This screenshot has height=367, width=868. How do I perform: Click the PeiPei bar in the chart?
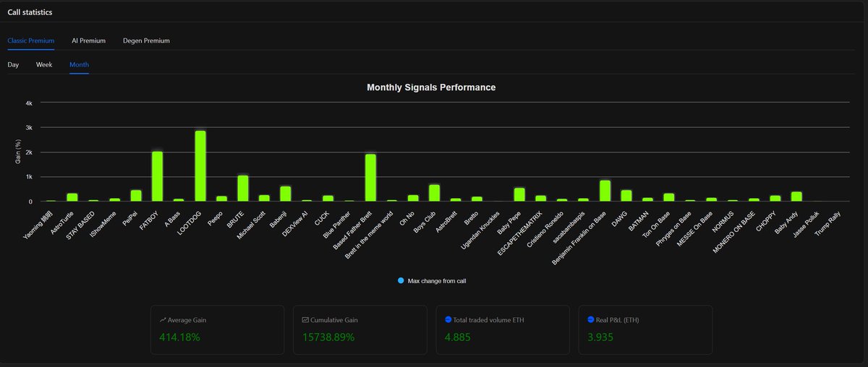pos(136,196)
